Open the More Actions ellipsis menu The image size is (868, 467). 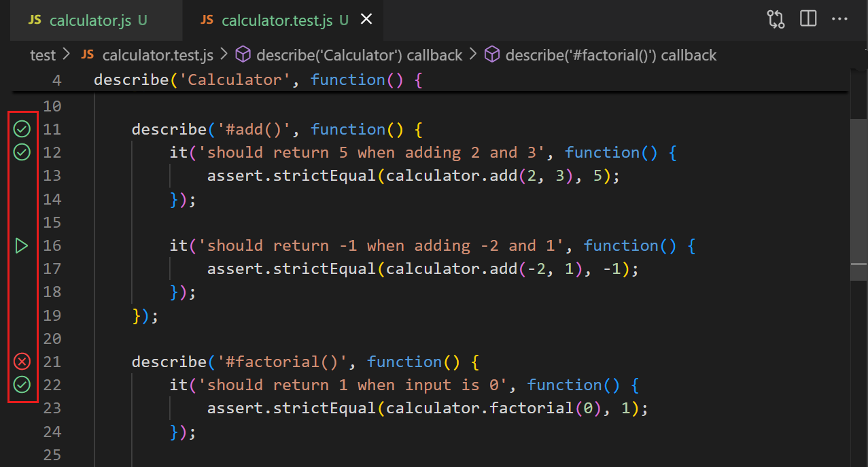[839, 19]
